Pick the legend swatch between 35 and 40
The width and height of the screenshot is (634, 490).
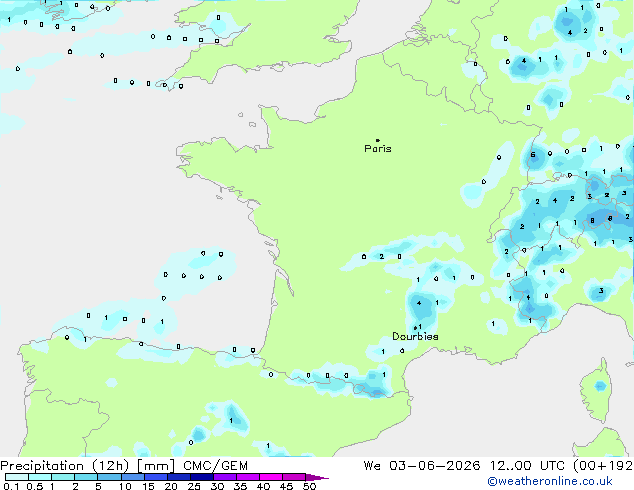click(247, 477)
